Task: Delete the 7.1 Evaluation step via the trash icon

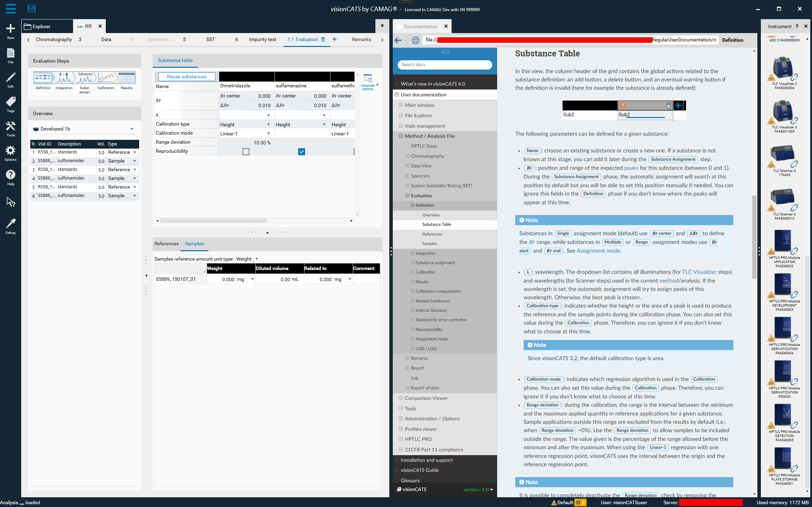Action: click(323, 39)
